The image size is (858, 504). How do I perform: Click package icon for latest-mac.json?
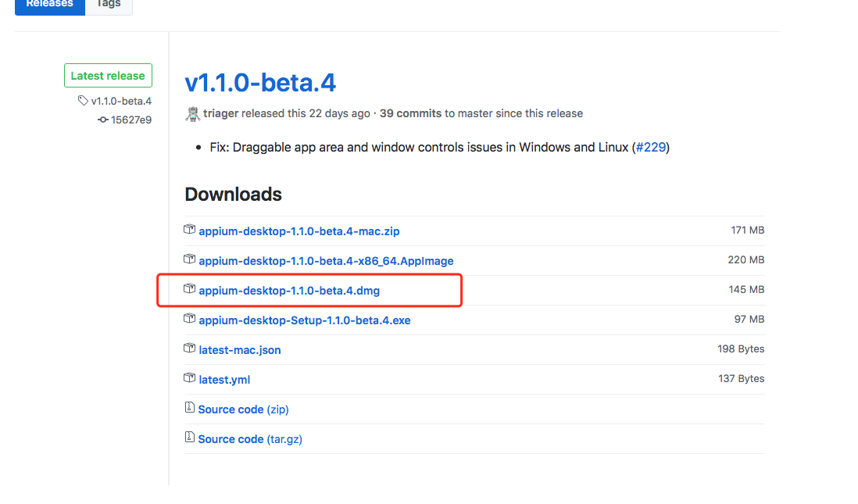click(189, 348)
